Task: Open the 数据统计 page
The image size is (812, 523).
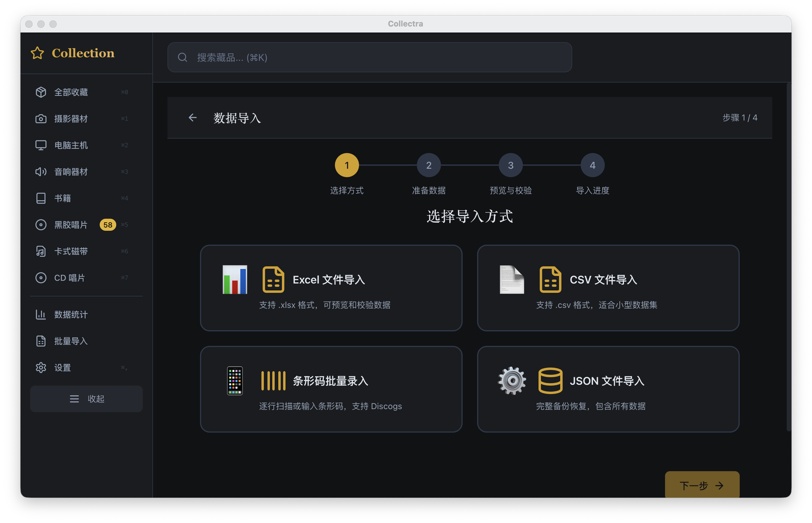Action: [86, 314]
